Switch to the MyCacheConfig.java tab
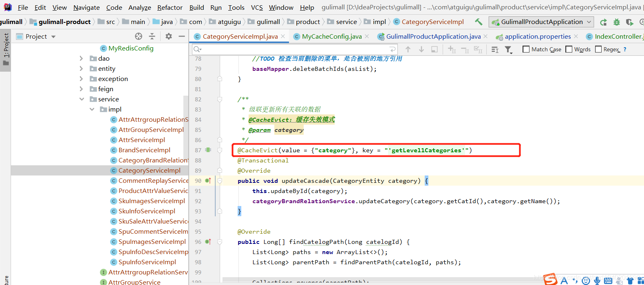Viewport: 644px width, 285px height. [x=332, y=36]
